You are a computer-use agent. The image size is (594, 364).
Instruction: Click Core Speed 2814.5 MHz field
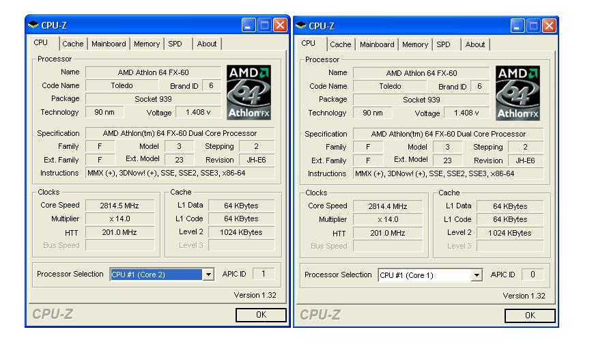pos(119,206)
